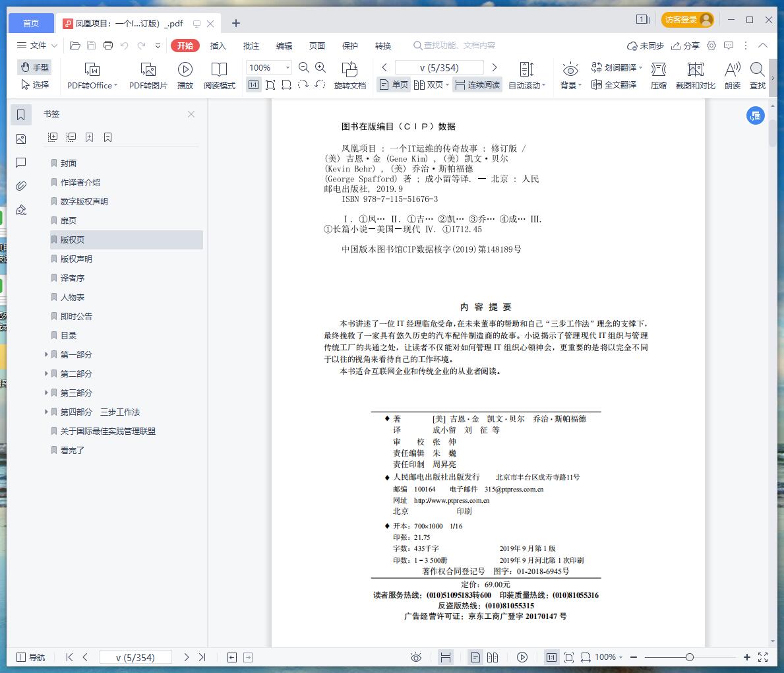This screenshot has height=673, width=784.
Task: Click the guest login button (访客登录)
Action: pos(687,20)
